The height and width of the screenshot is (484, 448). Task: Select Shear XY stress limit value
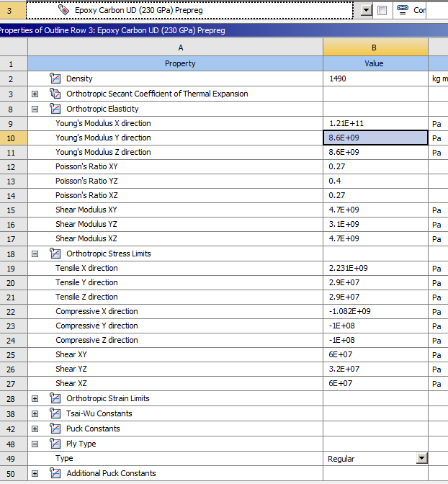[x=375, y=354]
